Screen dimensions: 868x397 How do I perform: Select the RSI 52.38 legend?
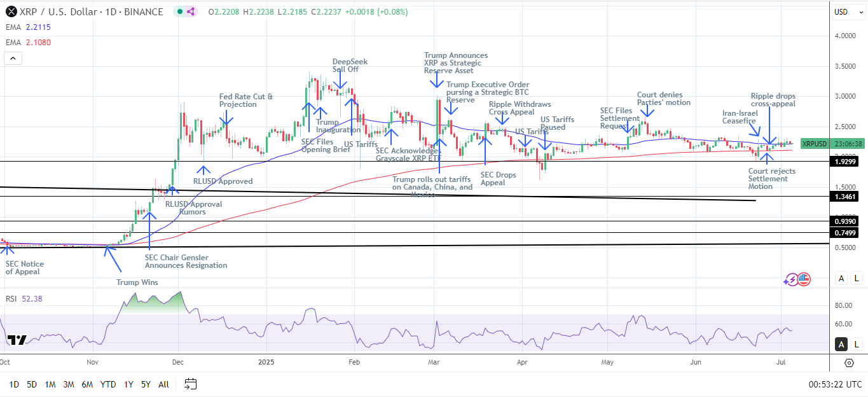(25, 298)
